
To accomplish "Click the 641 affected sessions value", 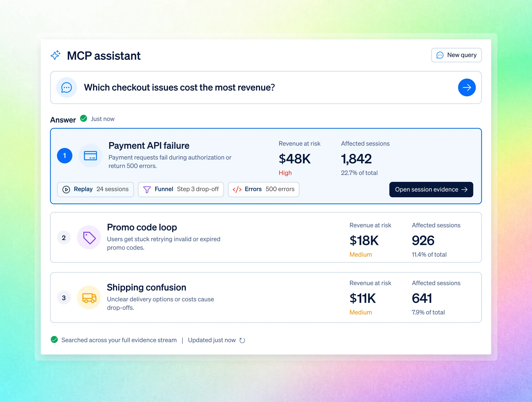I will 422,298.
